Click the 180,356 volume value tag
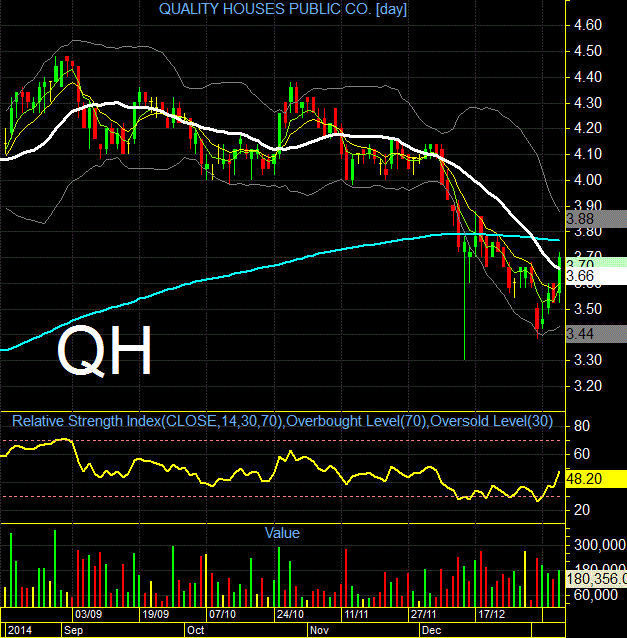This screenshot has height=638, width=627. [x=596, y=579]
